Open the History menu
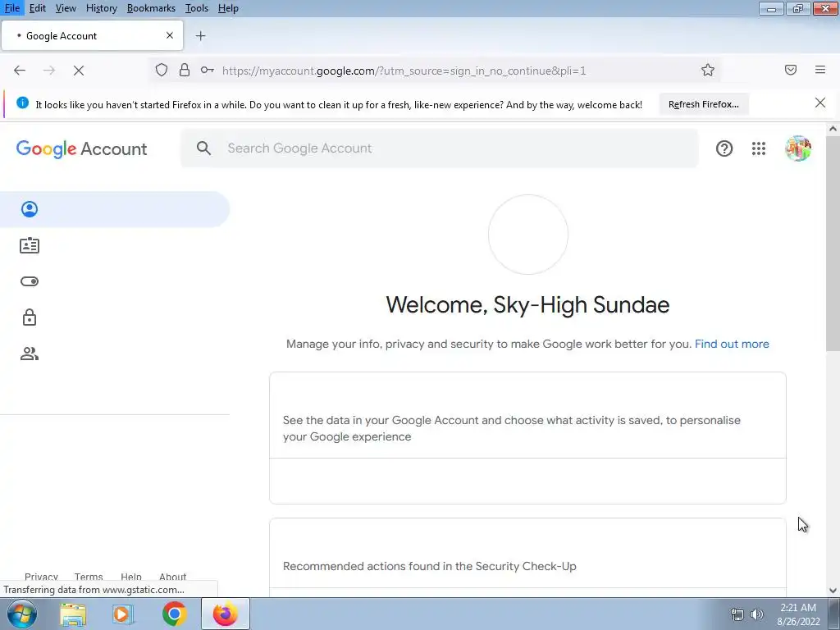Image resolution: width=840 pixels, height=630 pixels. coord(101,8)
